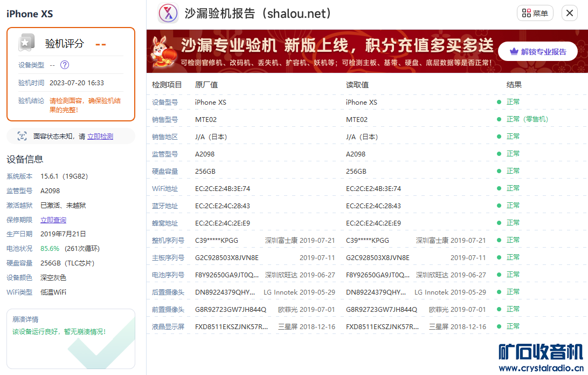Open the 立即查询 warranty link
The width and height of the screenshot is (588, 375).
point(53,220)
